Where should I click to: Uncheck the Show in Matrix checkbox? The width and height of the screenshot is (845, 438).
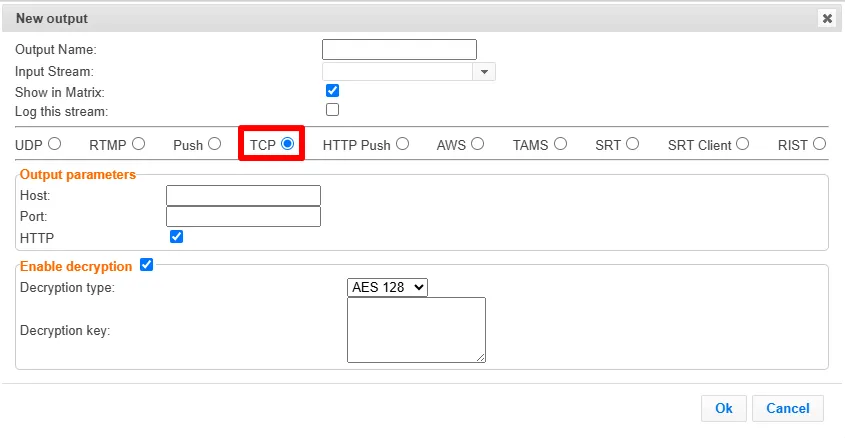333,91
